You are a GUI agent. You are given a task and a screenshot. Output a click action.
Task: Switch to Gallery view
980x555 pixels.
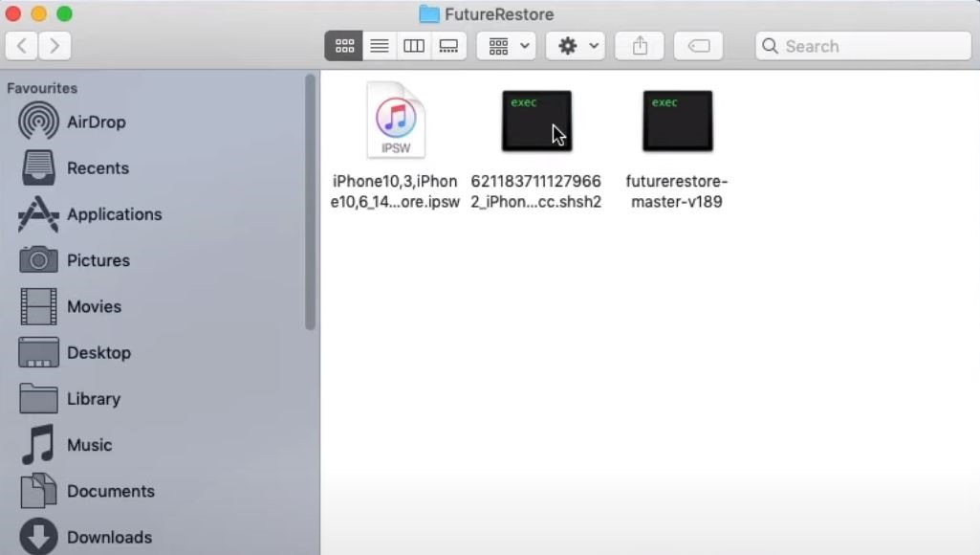click(448, 45)
